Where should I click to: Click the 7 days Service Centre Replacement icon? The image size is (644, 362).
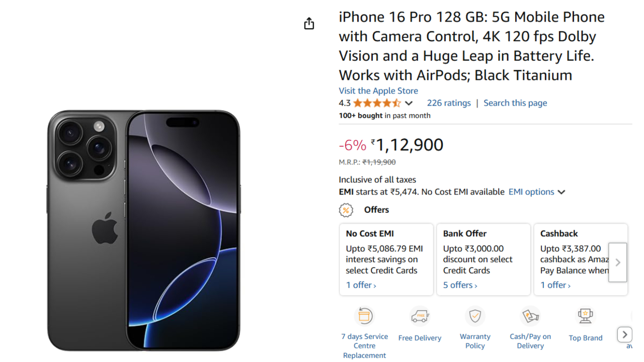point(364,316)
